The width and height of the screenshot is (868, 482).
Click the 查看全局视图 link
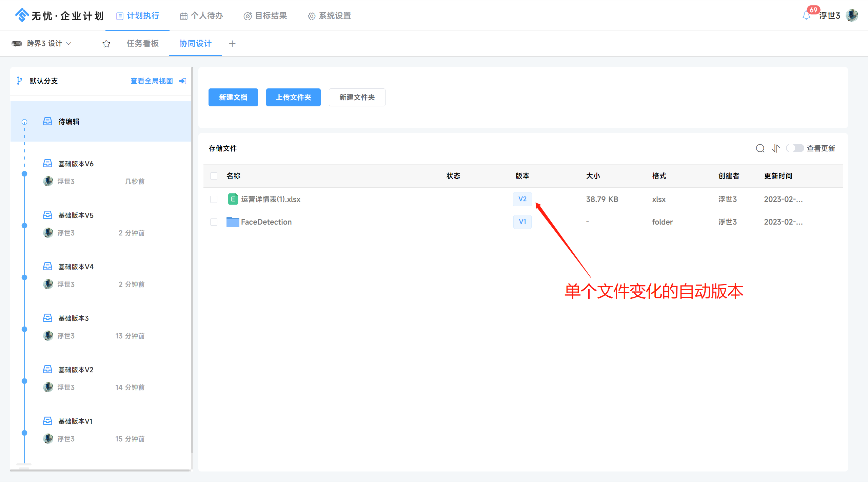click(152, 81)
